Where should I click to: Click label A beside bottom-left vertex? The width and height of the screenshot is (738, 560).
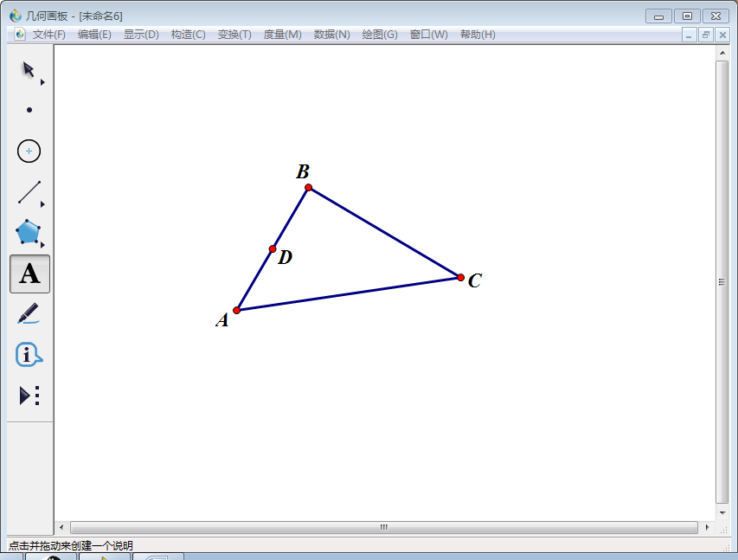(x=222, y=320)
